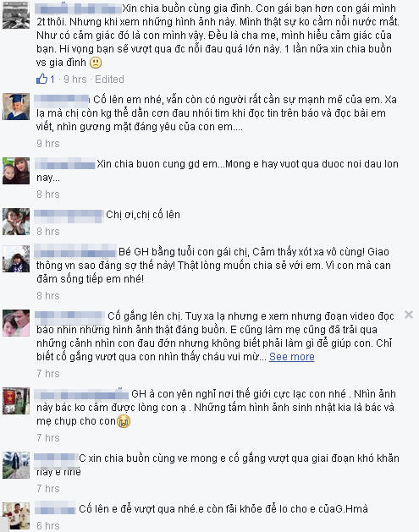
Task: Click the sad face emoji ending the first comment
Action: click(x=96, y=63)
